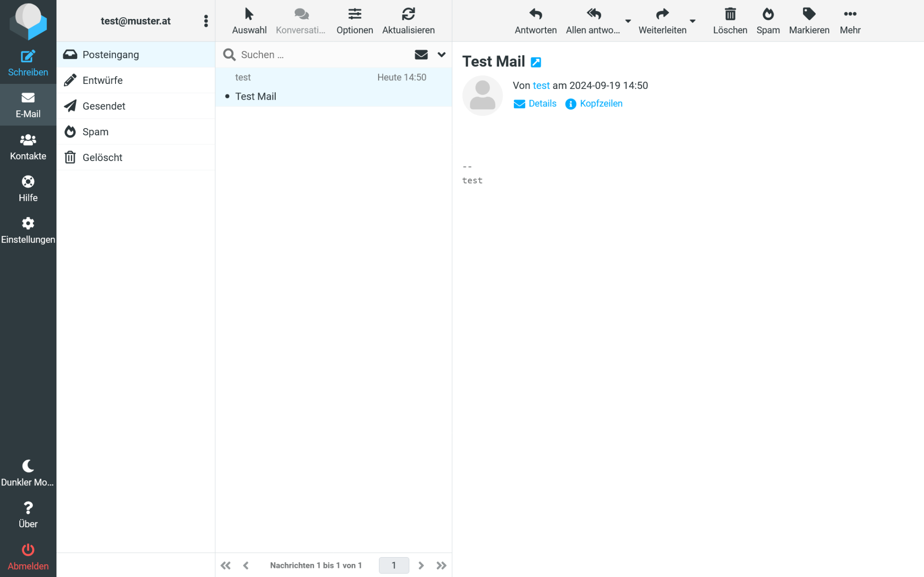Expand search options with the chevron
This screenshot has height=577, width=924.
[x=441, y=55]
